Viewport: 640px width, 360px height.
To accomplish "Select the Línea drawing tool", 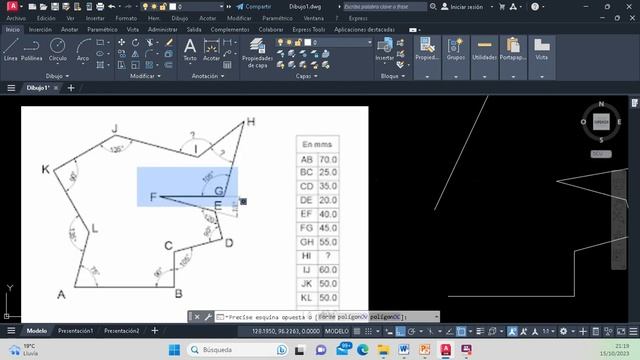I will (10, 49).
